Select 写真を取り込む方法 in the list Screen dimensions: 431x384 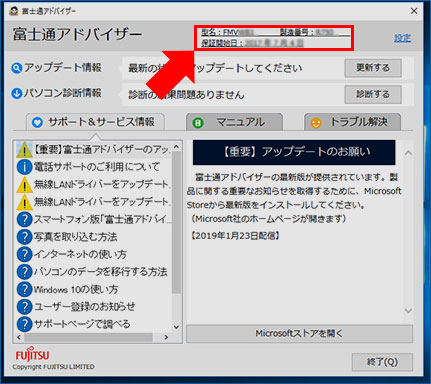pos(75,237)
